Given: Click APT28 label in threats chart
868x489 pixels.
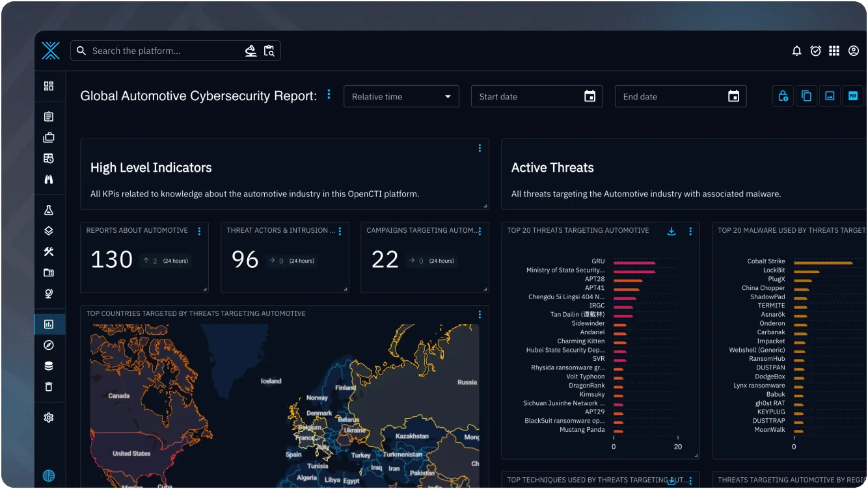Looking at the screenshot, I should [595, 279].
